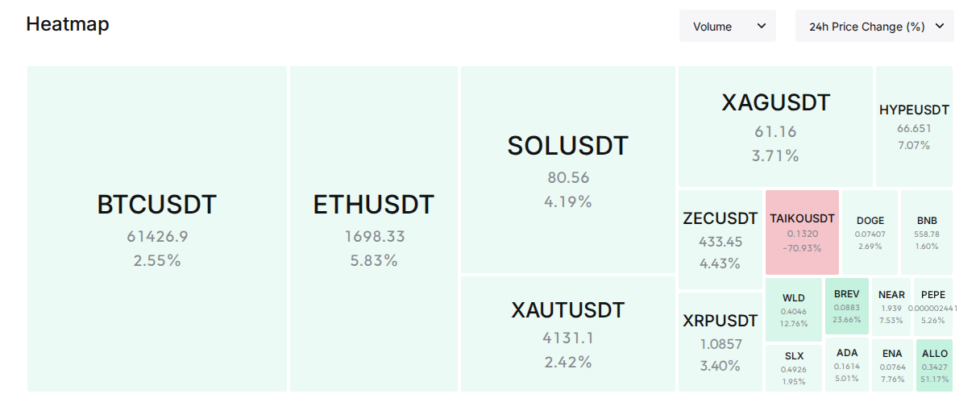Viewport: 980px width, 419px height.
Task: Choose the HYPEUSDT tile
Action: click(914, 127)
